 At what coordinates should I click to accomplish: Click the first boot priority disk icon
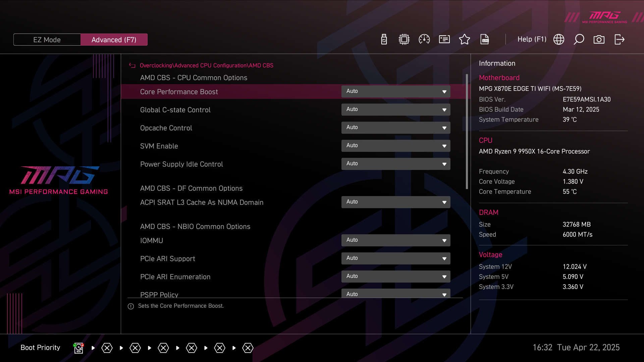coord(78,348)
